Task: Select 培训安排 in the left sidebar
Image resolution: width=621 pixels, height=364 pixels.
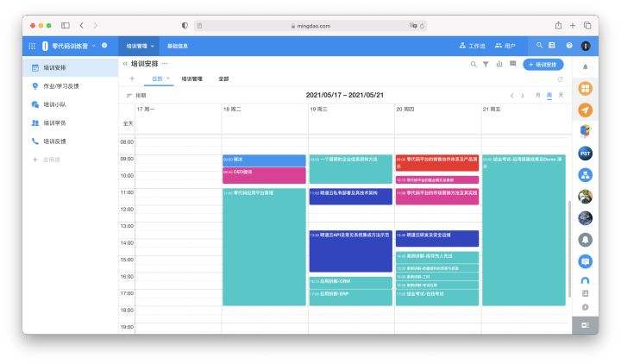Action: coord(71,68)
